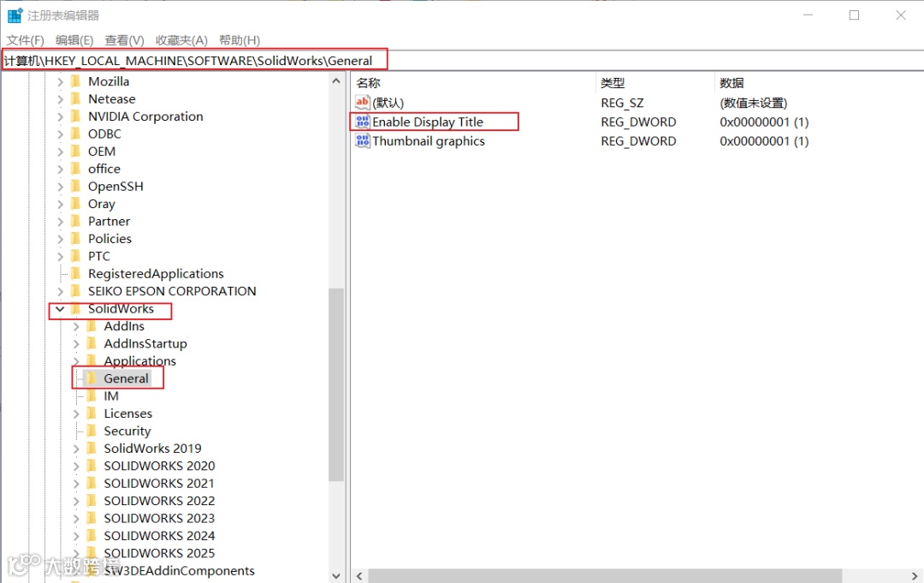Open the 查看(V) menu
The image size is (924, 583).
pyautogui.click(x=124, y=40)
